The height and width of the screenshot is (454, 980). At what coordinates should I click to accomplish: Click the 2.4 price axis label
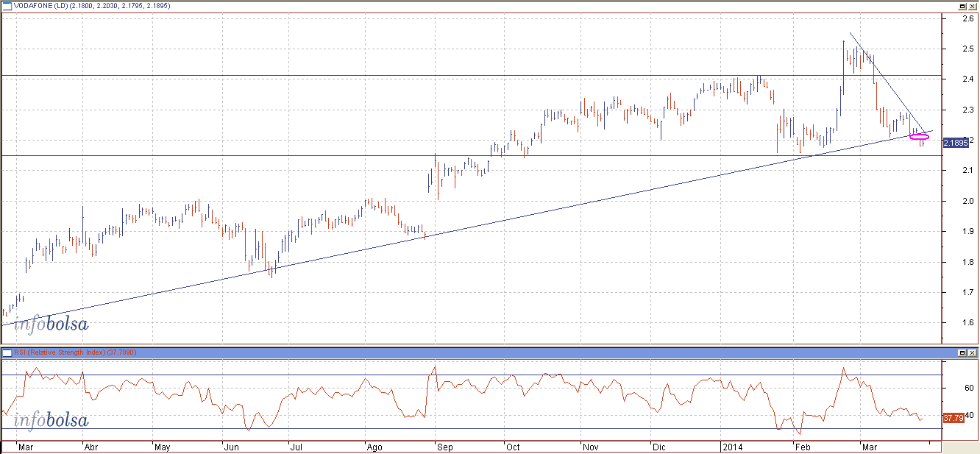coord(969,79)
